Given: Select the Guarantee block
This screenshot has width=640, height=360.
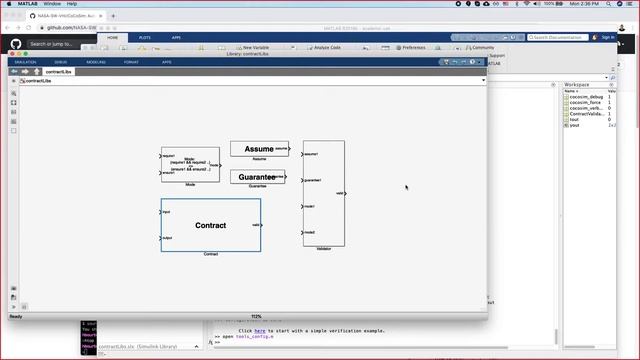Looking at the screenshot, I should coord(257,177).
